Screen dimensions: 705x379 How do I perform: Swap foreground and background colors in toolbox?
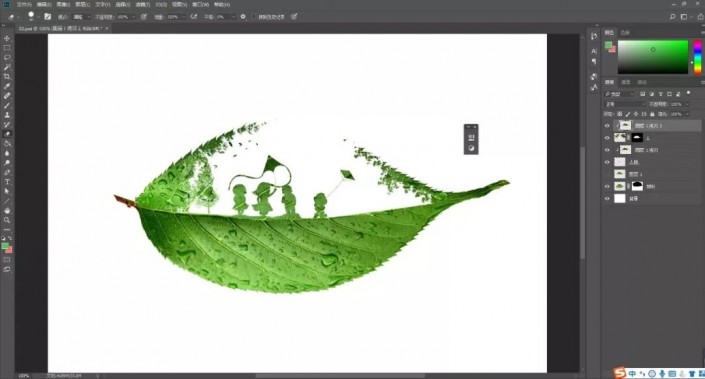[10, 238]
